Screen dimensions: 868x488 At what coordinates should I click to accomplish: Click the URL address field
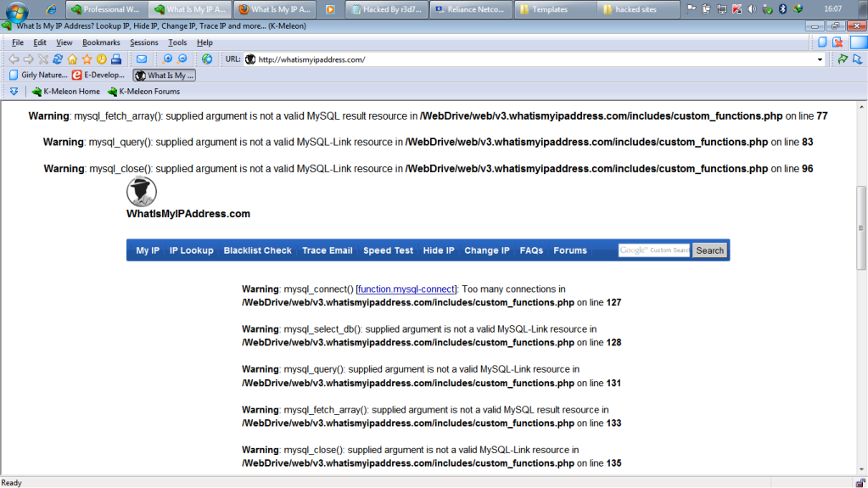tap(535, 59)
